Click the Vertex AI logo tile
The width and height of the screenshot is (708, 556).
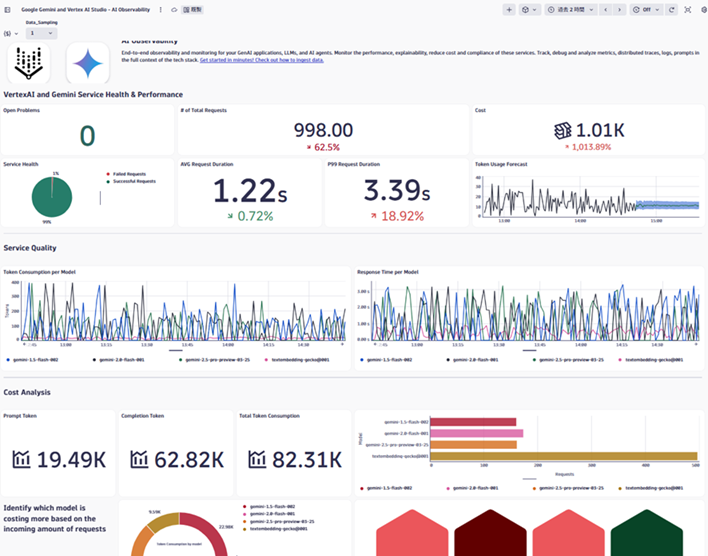pyautogui.click(x=28, y=65)
